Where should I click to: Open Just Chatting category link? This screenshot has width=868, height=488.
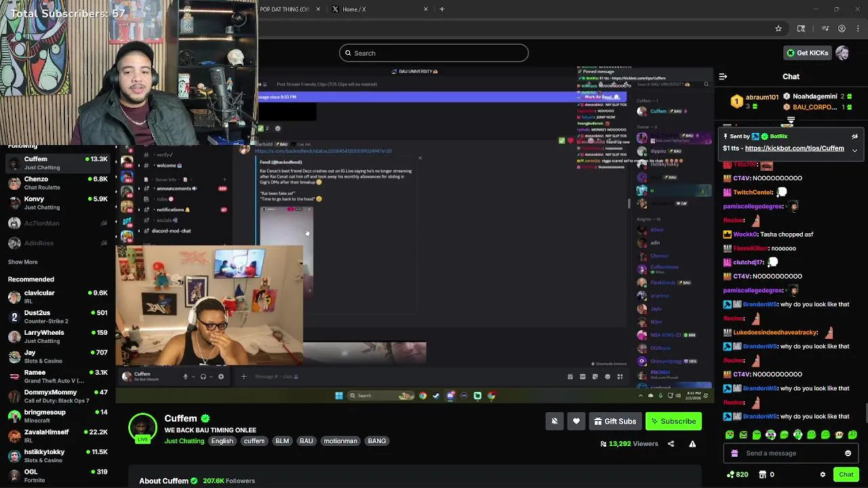(x=184, y=441)
